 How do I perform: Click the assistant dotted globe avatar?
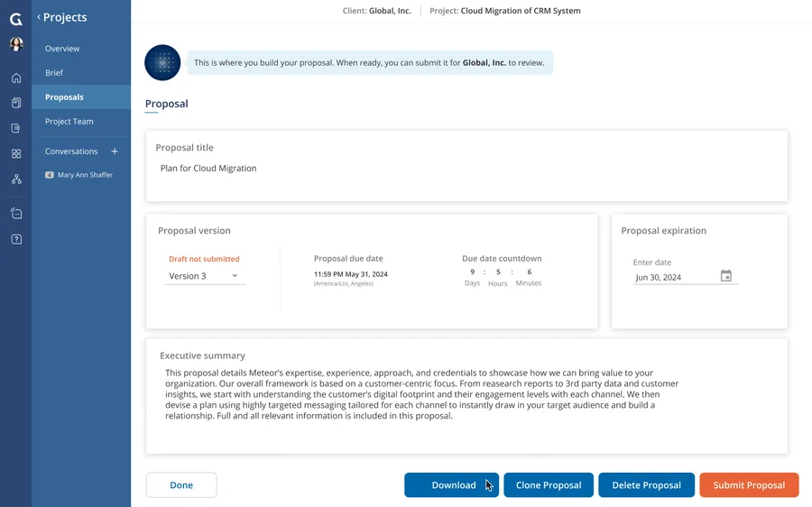[x=162, y=62]
